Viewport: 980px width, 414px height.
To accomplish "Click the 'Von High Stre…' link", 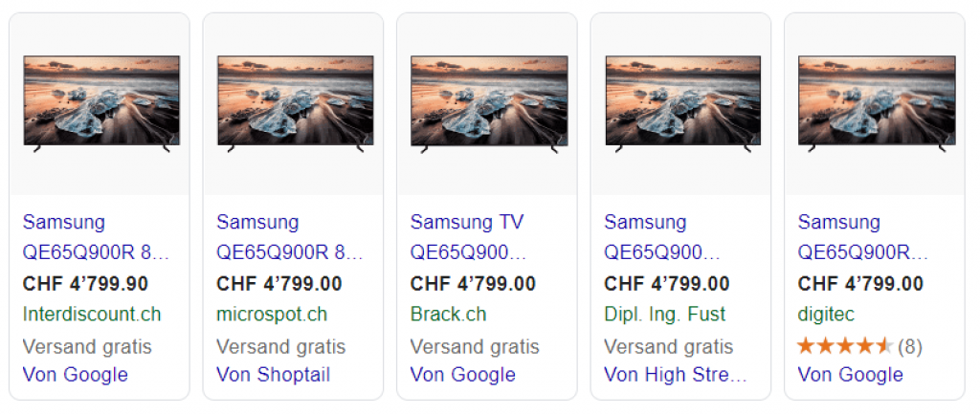I will pos(675,374).
